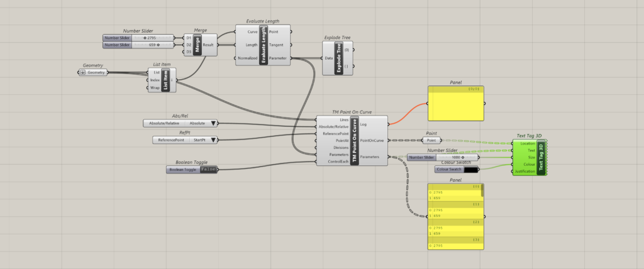Open the ReferencePoint StartPt dropdown arrow
644x269 pixels.
pyautogui.click(x=213, y=140)
